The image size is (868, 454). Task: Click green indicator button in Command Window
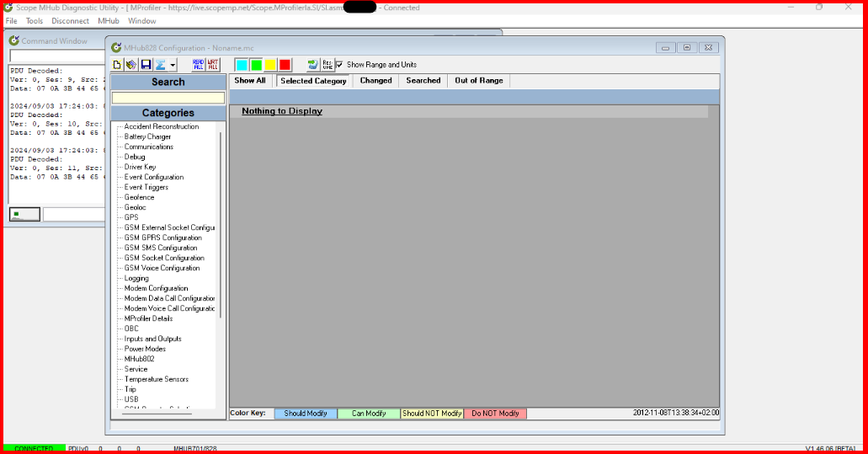(x=24, y=214)
